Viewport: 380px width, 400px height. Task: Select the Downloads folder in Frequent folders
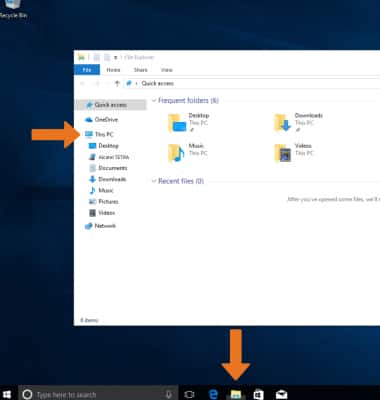coord(298,123)
